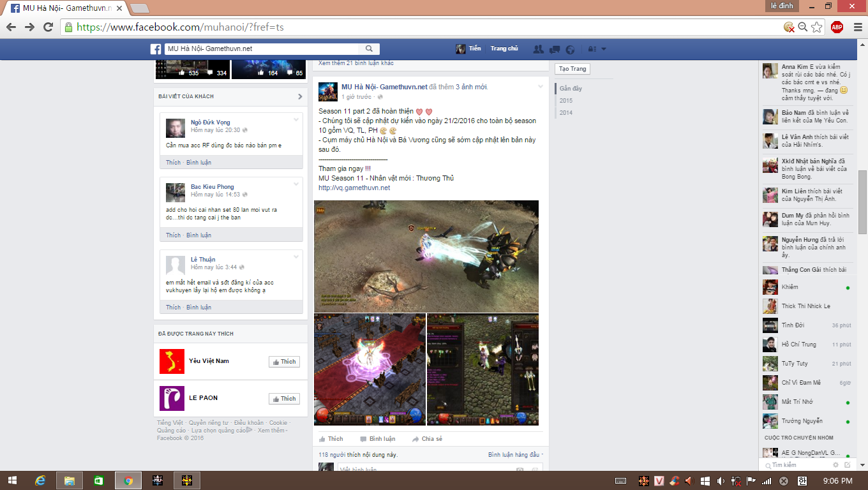
Task: Select Gần đây in the timeline navigation
Action: point(571,88)
